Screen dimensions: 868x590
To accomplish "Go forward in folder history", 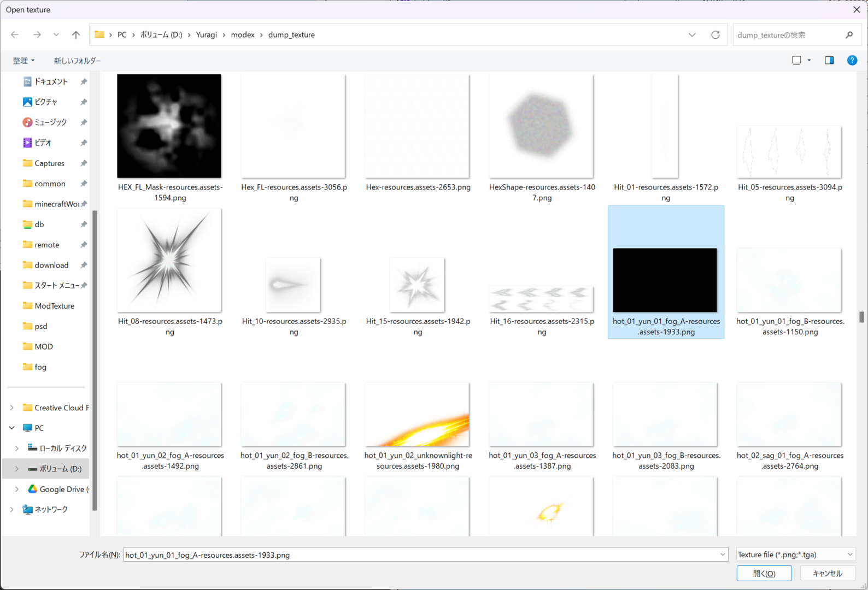I will click(x=37, y=34).
